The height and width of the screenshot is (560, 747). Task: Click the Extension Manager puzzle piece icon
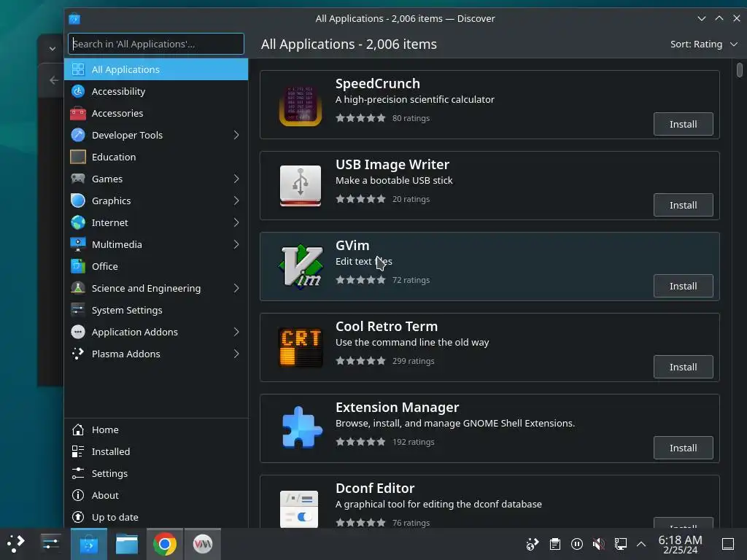point(302,427)
